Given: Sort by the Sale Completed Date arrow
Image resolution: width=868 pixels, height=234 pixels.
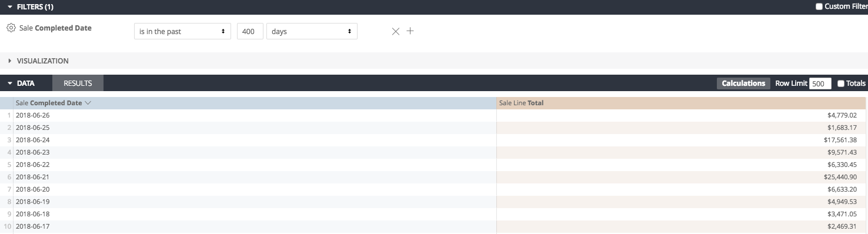Looking at the screenshot, I should (x=88, y=103).
